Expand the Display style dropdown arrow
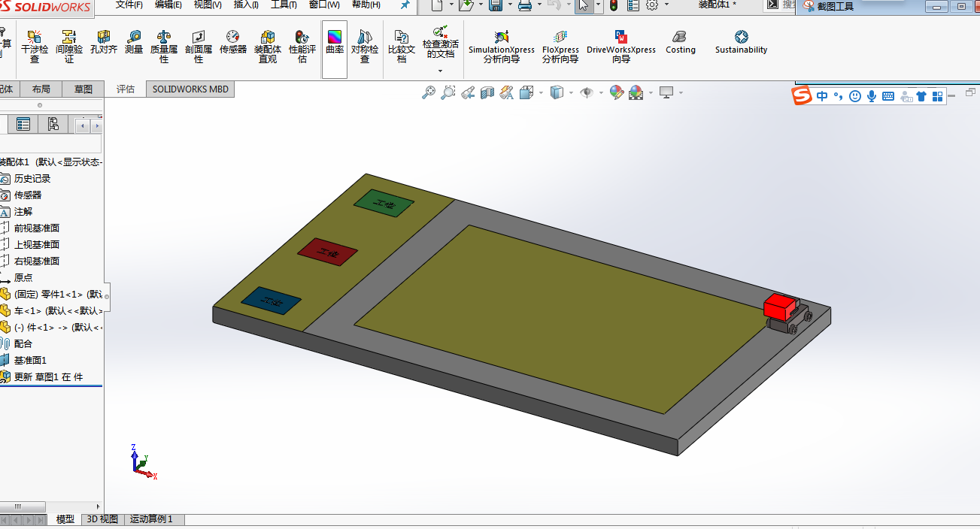Viewport: 980px width, 529px height. 571,93
